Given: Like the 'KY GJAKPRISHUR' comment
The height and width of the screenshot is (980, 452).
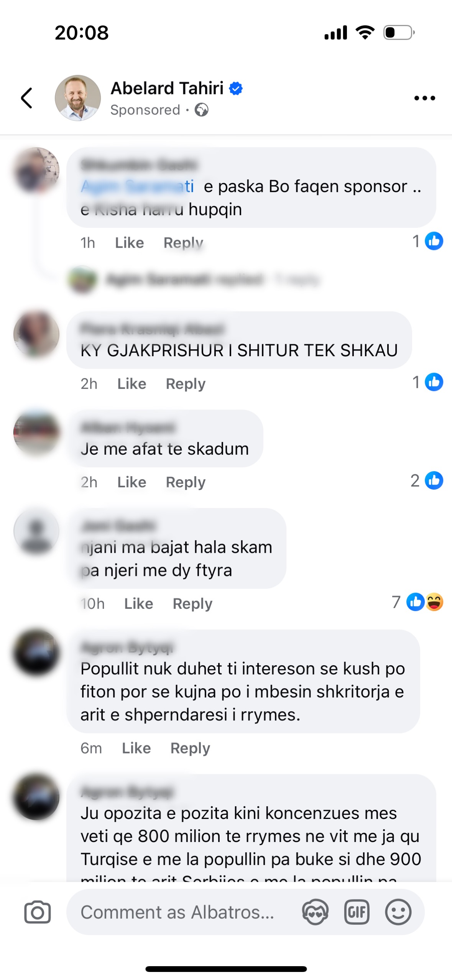Looking at the screenshot, I should [131, 383].
